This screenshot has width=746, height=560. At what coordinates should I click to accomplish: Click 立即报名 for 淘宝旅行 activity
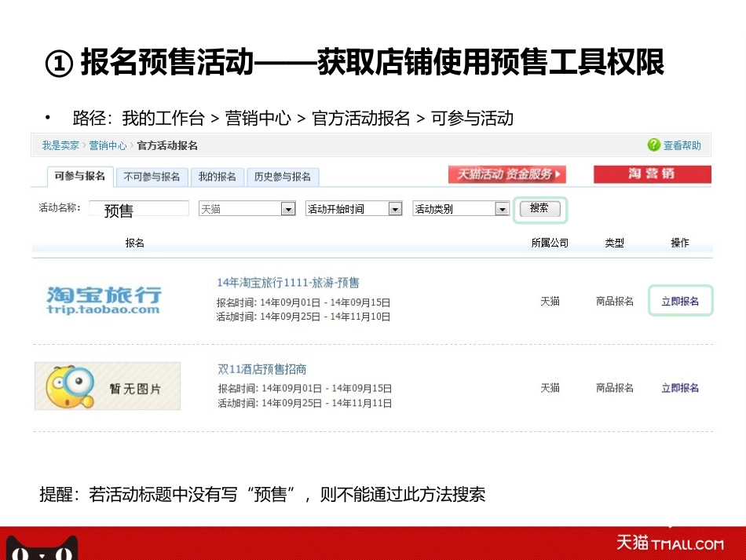[x=680, y=301]
